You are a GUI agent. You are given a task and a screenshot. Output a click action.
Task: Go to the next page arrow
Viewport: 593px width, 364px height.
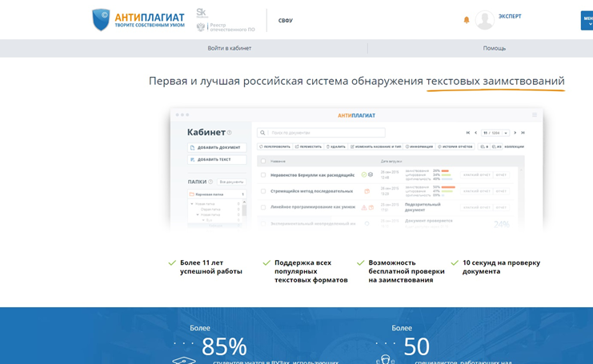515,133
